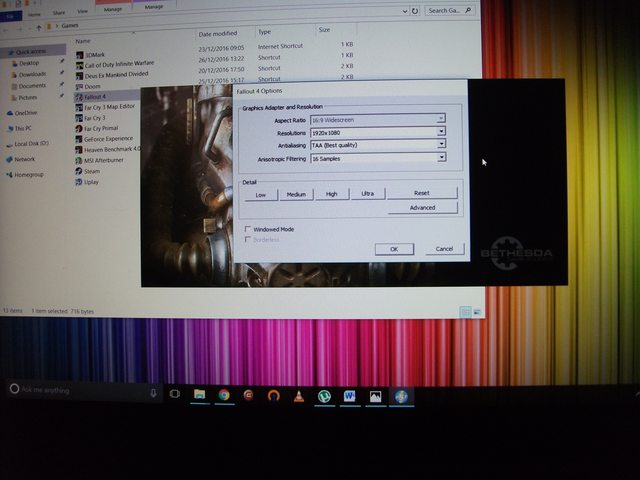Image resolution: width=640 pixels, height=480 pixels.
Task: Confirm options with OK button
Action: (x=394, y=249)
